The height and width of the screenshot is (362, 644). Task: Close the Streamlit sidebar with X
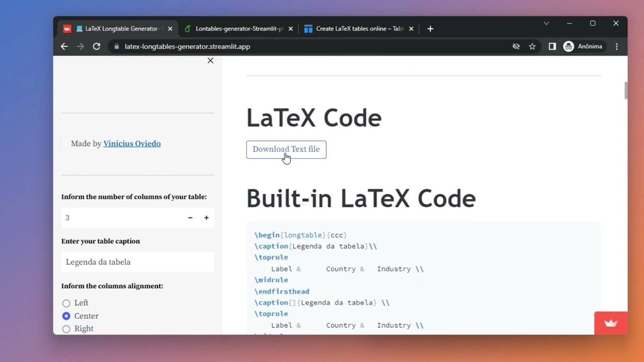tap(210, 60)
